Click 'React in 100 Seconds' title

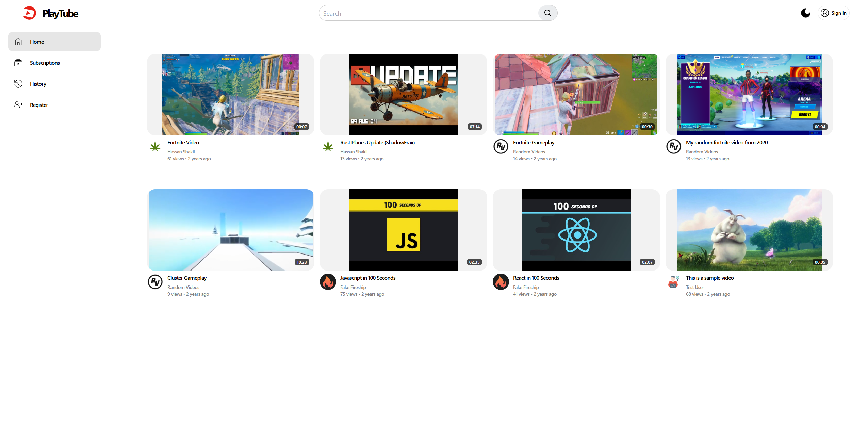click(x=536, y=278)
